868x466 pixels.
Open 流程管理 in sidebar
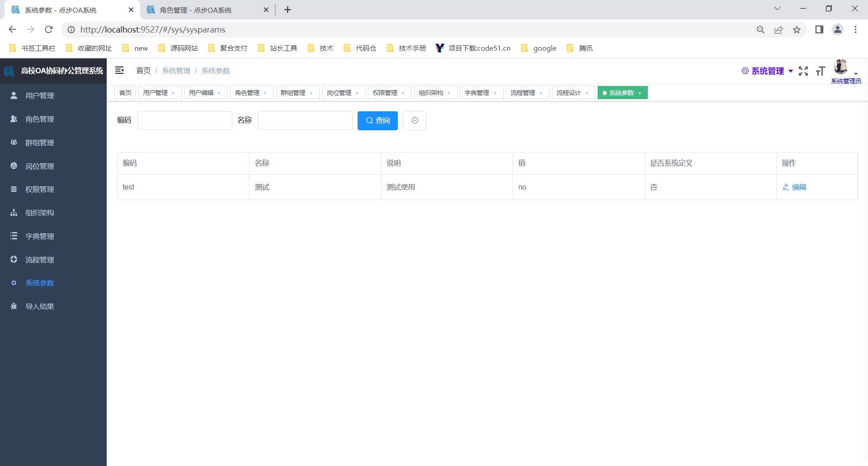[53, 260]
